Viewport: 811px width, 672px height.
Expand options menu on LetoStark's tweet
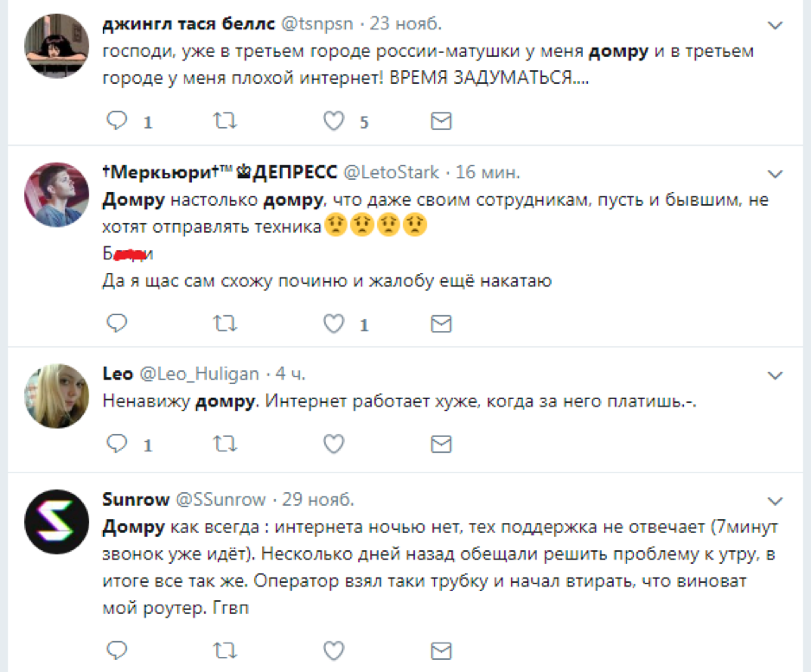(775, 174)
